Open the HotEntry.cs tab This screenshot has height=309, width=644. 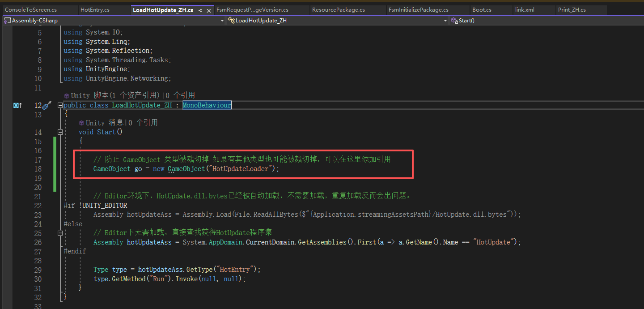tap(95, 9)
